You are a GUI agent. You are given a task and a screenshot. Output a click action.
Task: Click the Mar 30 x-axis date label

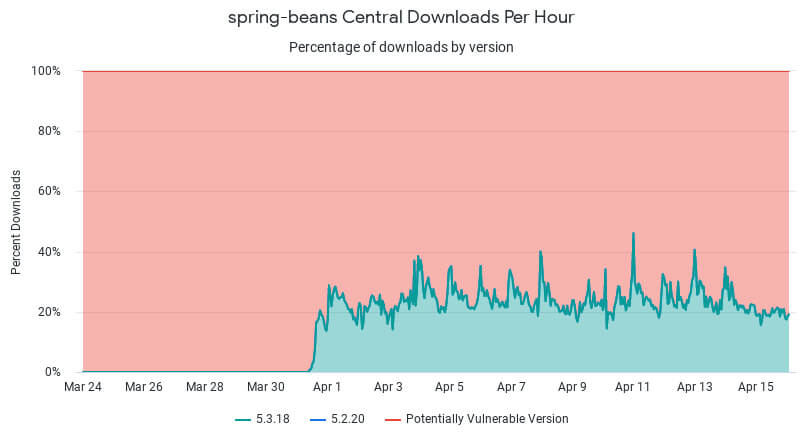(266, 387)
